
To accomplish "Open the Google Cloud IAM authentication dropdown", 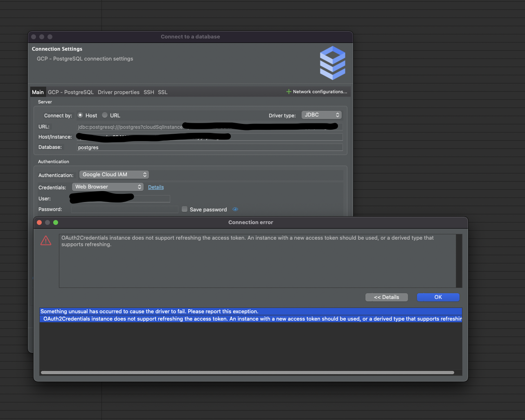I will (114, 174).
